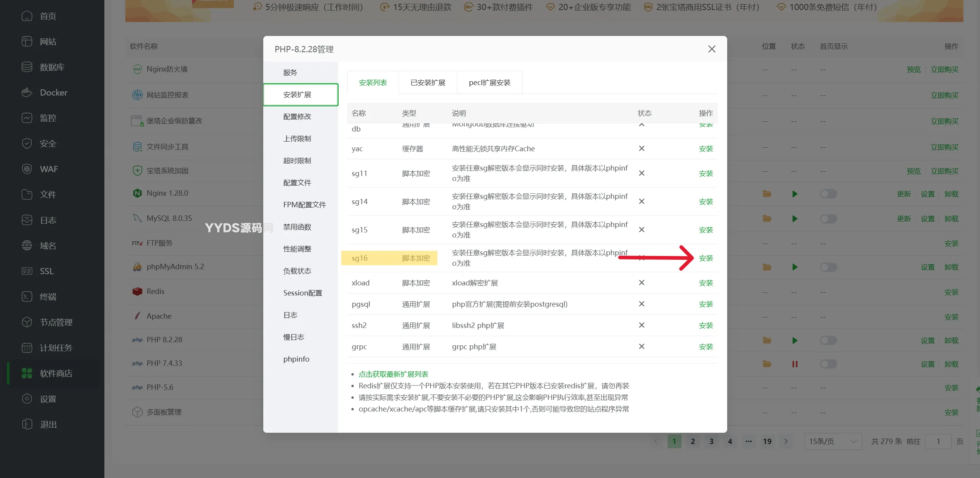Viewport: 980px width, 478px height.
Task: Select 配置修改 in the PHP management menu
Action: pyautogui.click(x=297, y=116)
